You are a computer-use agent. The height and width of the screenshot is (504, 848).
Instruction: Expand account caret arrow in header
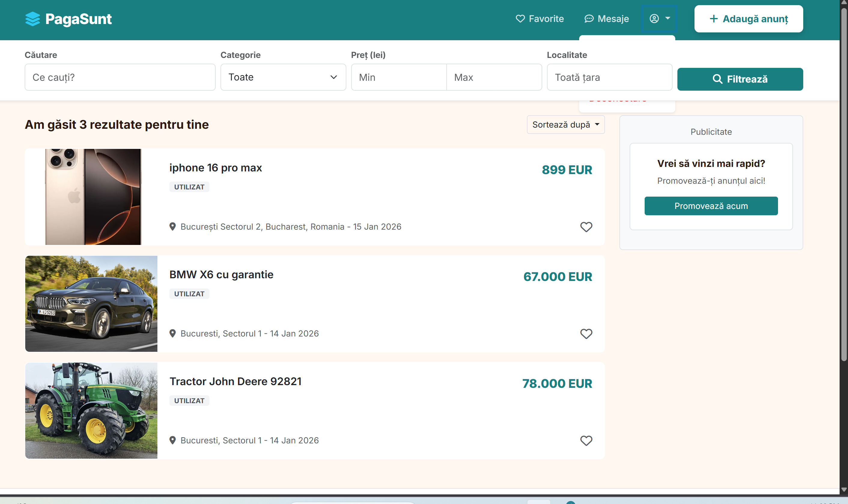coord(667,18)
